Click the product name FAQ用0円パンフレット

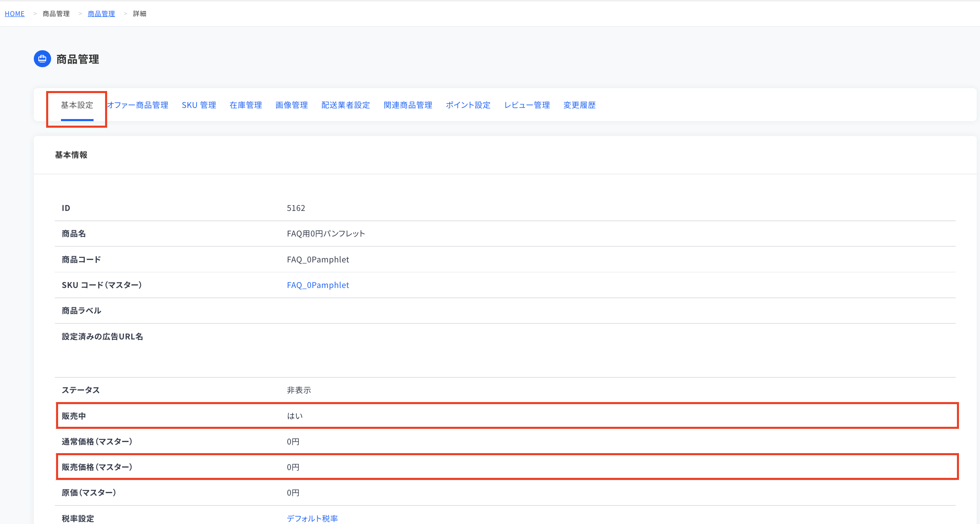point(326,234)
